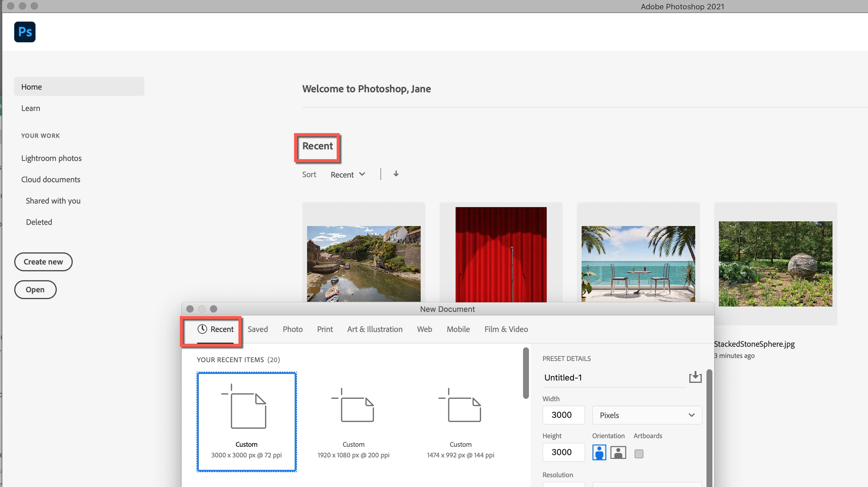Choose landscape orientation
The width and height of the screenshot is (868, 487).
tap(618, 453)
